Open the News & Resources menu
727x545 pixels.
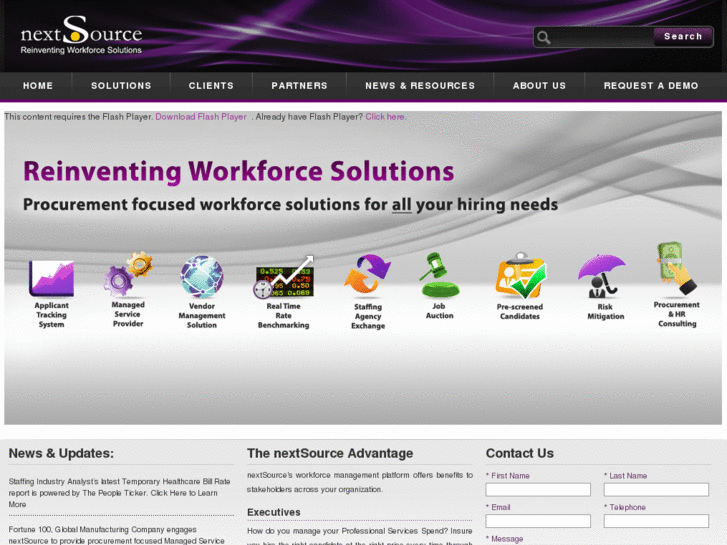[420, 86]
